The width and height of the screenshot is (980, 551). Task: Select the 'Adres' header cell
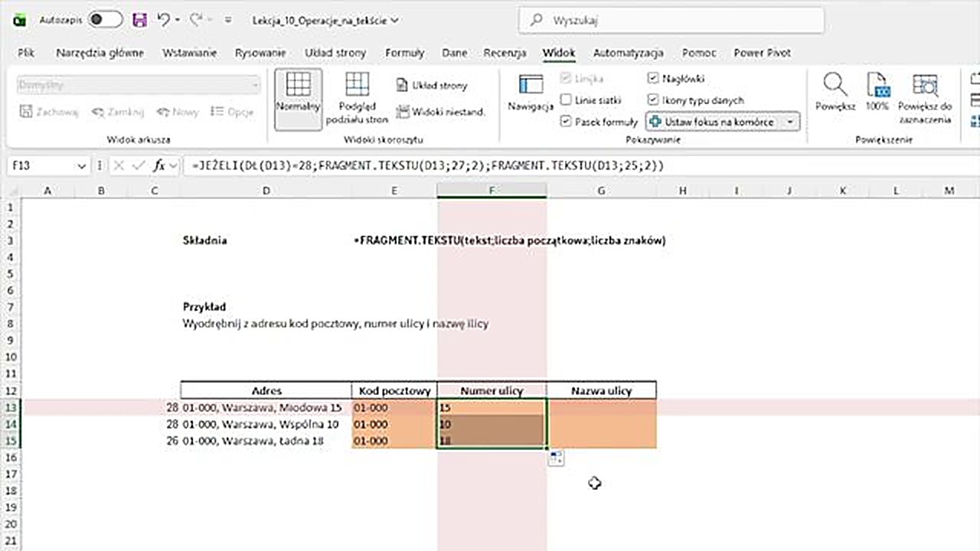tap(266, 390)
